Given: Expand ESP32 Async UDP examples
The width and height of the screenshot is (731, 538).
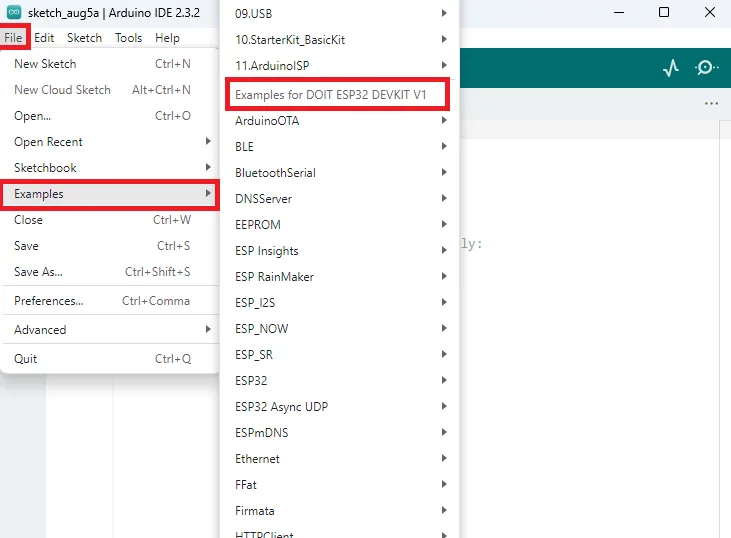Looking at the screenshot, I should click(x=340, y=407).
